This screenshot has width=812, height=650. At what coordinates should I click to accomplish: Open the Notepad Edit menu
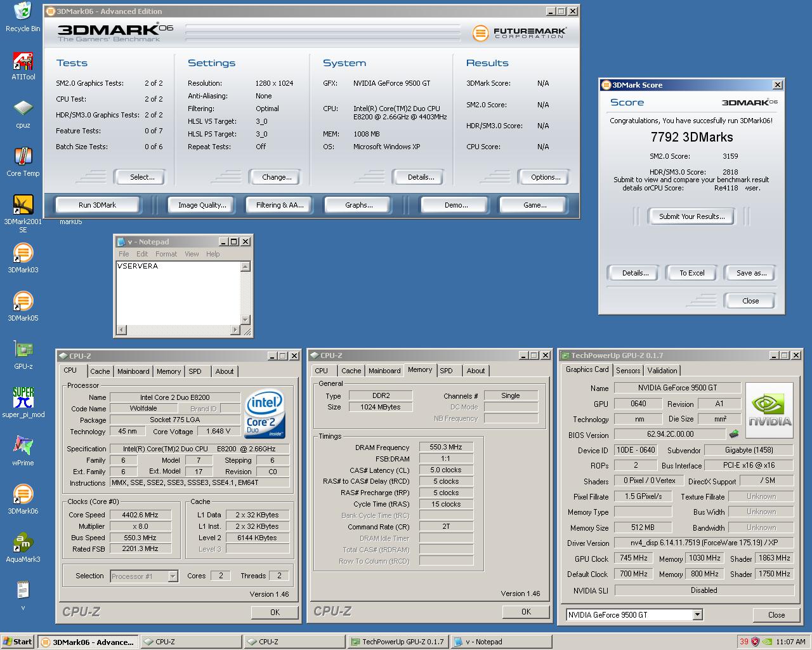point(142,254)
